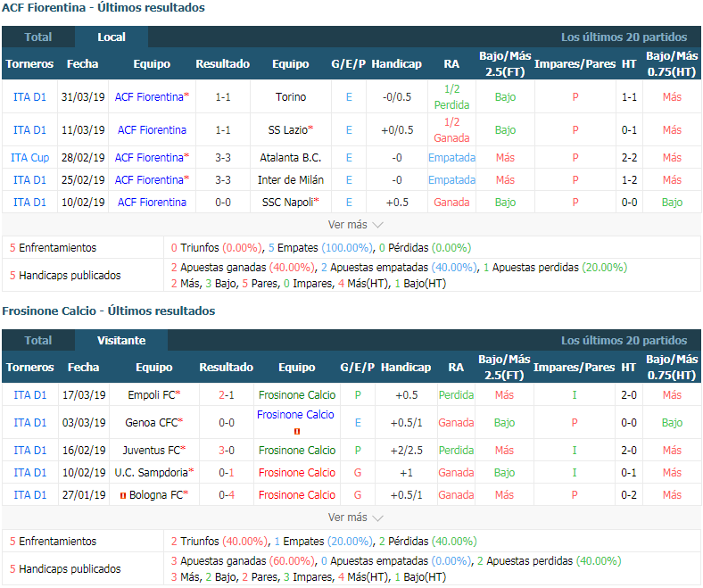Open Frosinone Calcio link in Genoa row

[295, 415]
